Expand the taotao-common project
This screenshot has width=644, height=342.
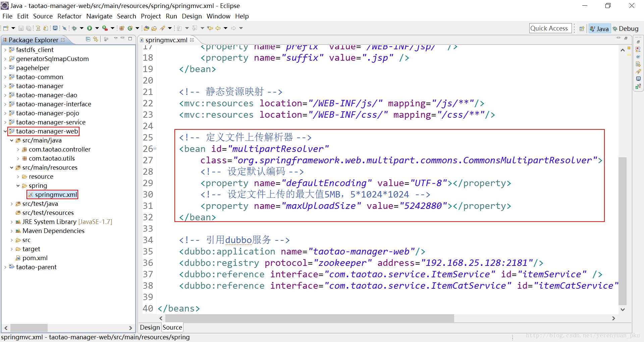pyautogui.click(x=5, y=77)
